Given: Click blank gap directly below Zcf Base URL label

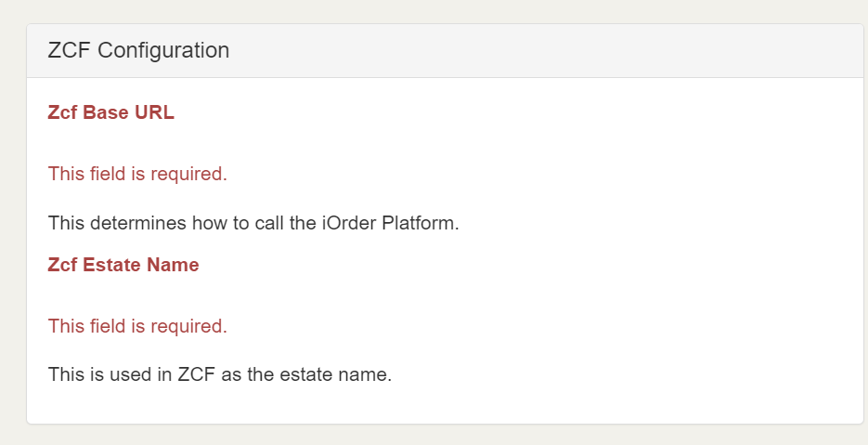Looking at the screenshot, I should point(110,143).
